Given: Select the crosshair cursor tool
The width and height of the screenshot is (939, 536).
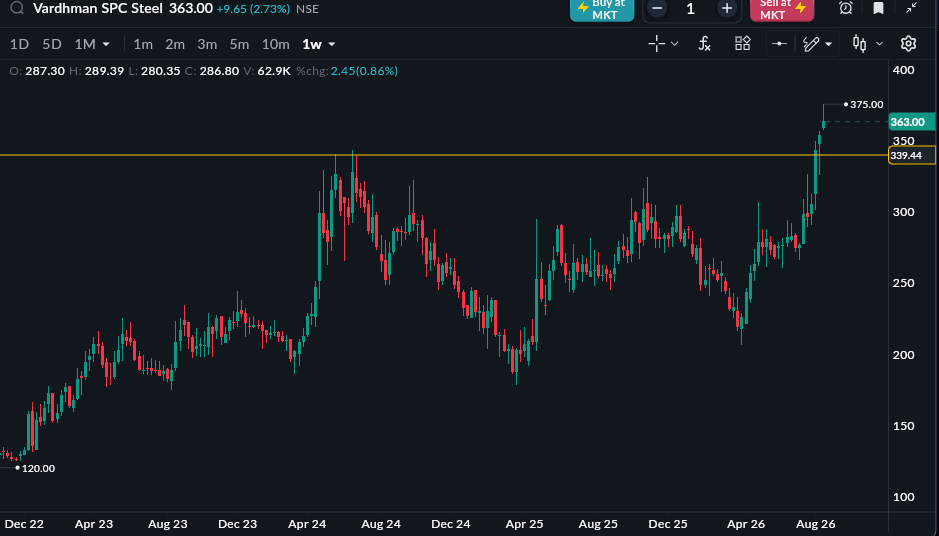Looking at the screenshot, I should tap(657, 44).
